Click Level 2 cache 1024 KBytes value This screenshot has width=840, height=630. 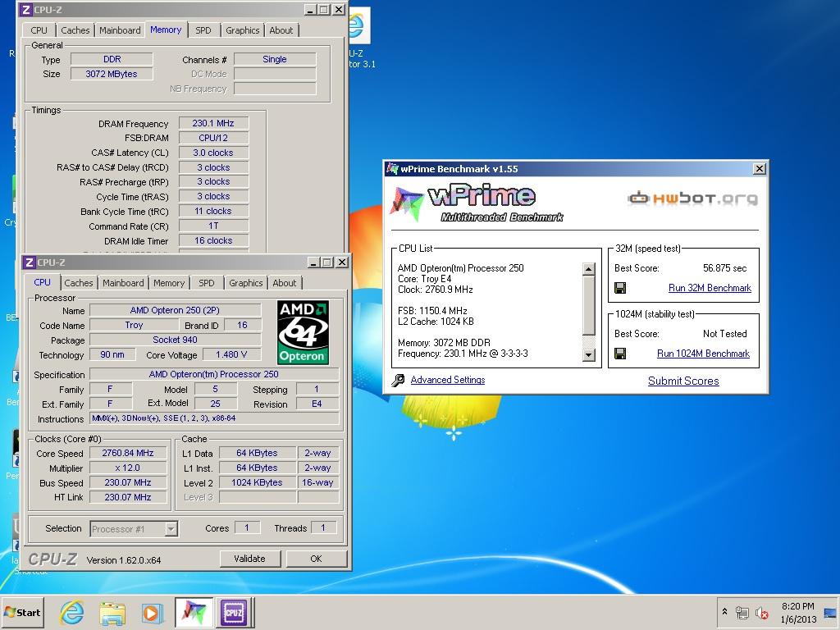tap(257, 482)
